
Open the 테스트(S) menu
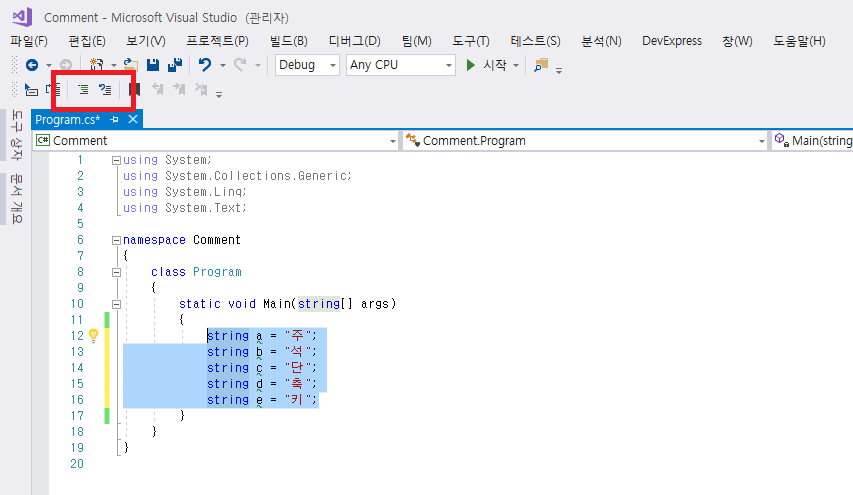(x=535, y=41)
